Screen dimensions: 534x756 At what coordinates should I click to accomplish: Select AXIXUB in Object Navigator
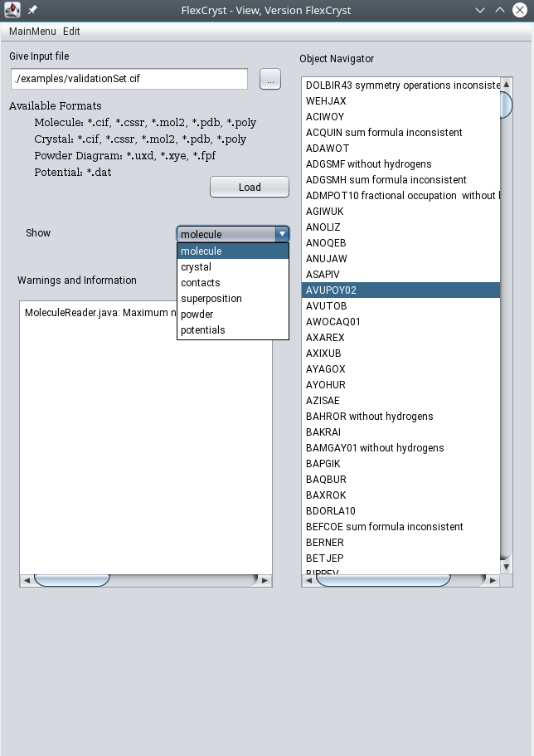pyautogui.click(x=401, y=354)
